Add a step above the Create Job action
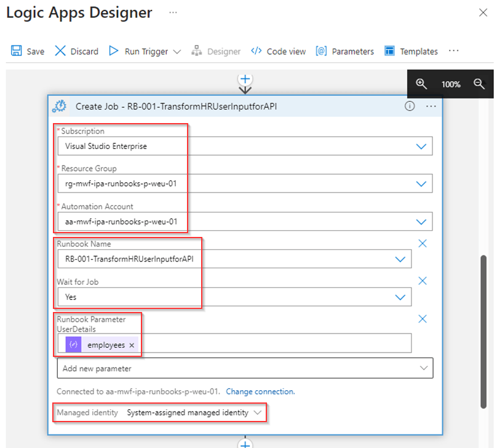 (245, 79)
